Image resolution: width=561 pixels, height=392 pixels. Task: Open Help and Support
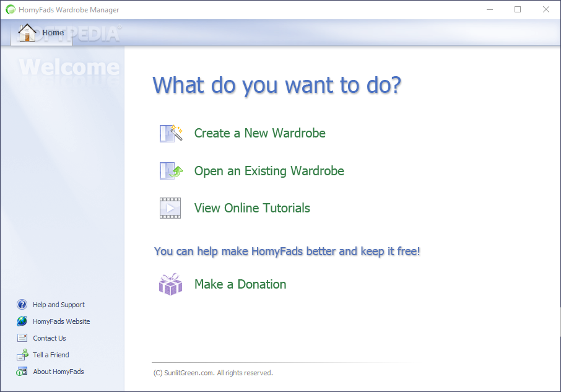[x=59, y=305]
